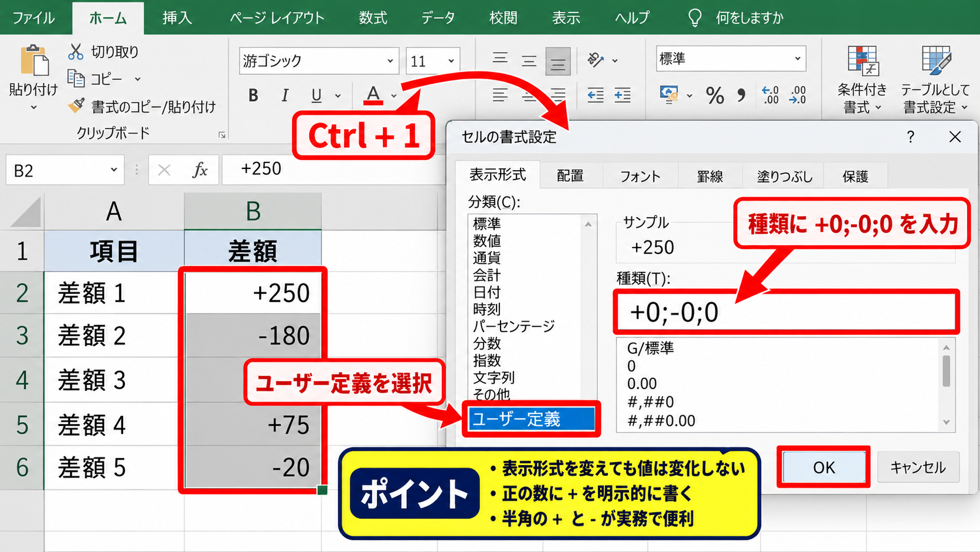Click the select-all corner triangle
Screen dimensions: 980x552
coord(26,212)
